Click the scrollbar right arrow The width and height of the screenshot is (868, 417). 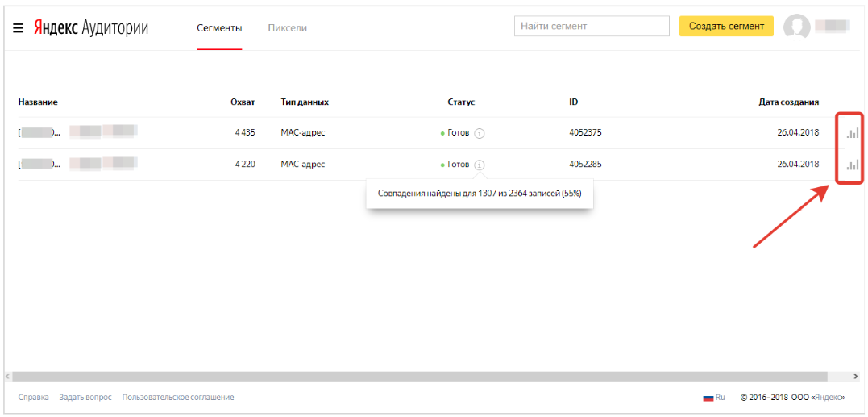coord(857,376)
